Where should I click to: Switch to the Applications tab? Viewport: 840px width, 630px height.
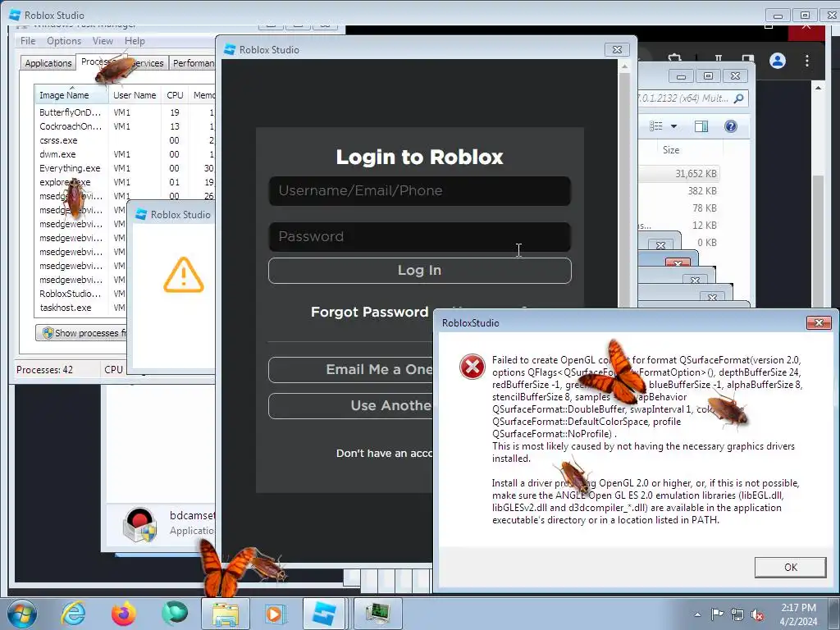tap(48, 63)
